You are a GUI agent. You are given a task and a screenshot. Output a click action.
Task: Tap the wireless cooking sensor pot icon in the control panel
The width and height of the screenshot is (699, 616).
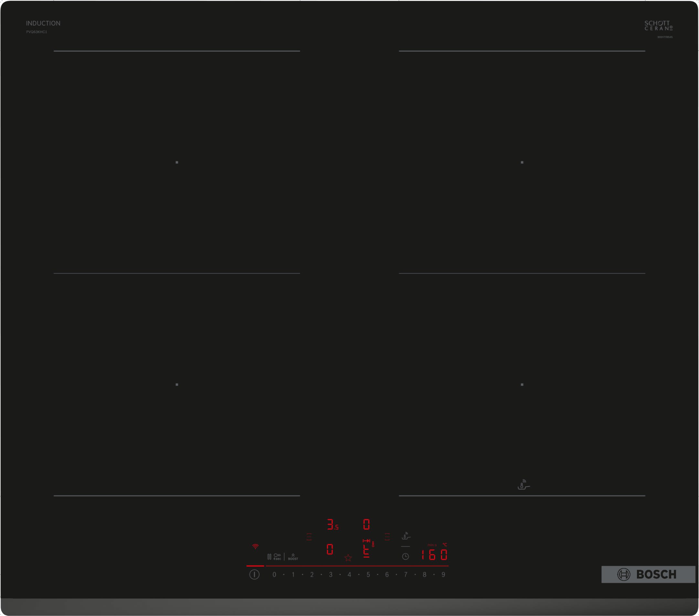[406, 536]
